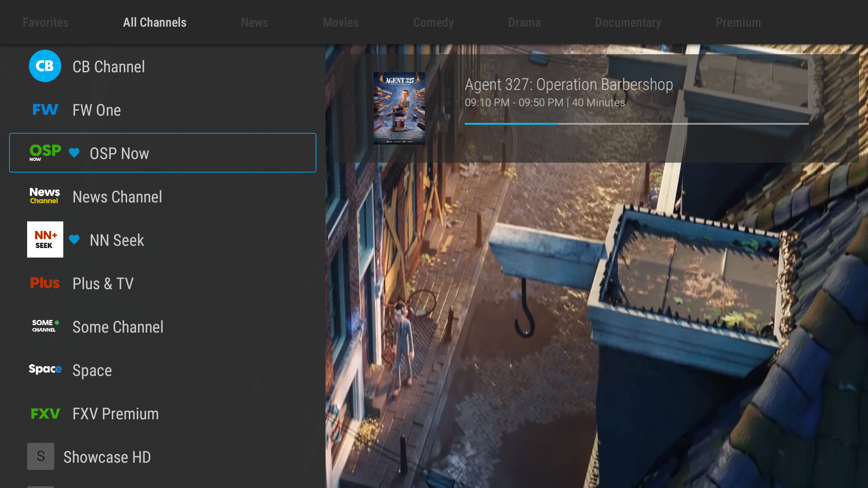Switch to All Channels tab
Screen dimensions: 868x488
(x=155, y=23)
